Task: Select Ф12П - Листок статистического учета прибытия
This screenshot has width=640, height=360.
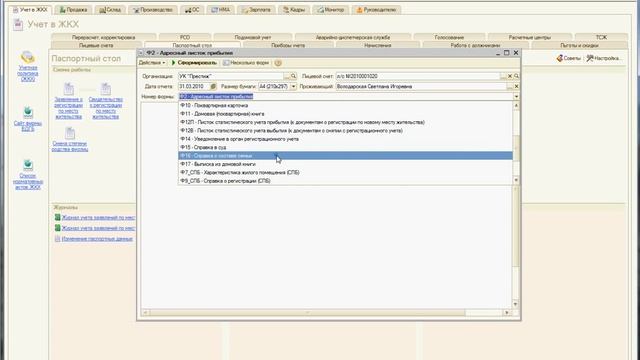Action: point(345,122)
